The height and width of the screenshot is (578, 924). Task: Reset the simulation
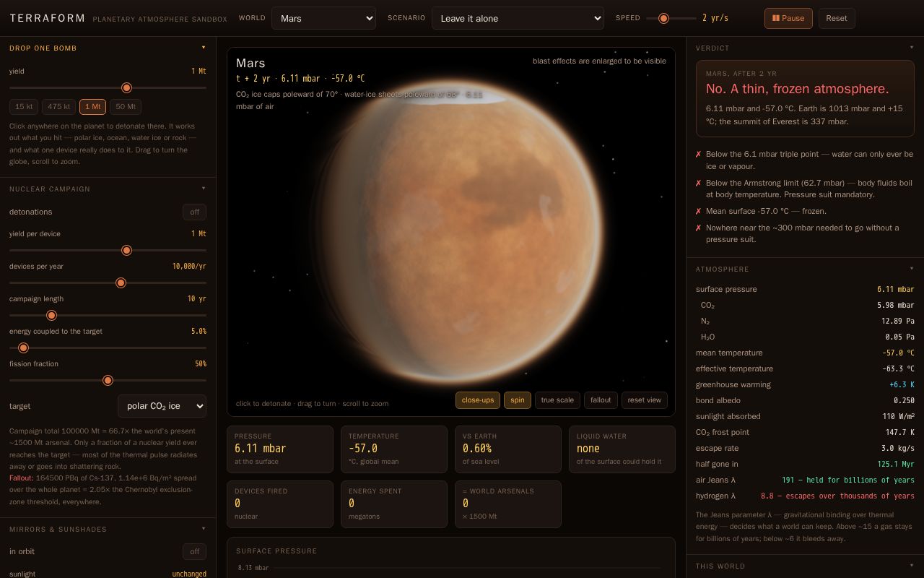[x=837, y=18]
